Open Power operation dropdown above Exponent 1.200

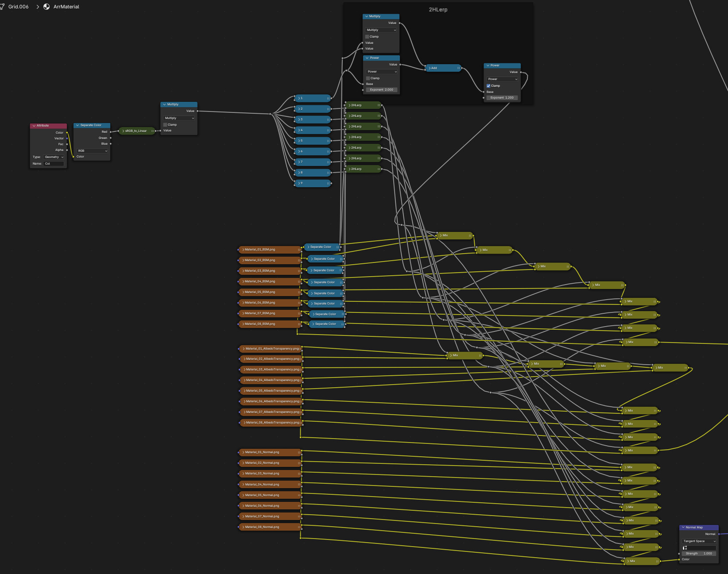coord(502,79)
